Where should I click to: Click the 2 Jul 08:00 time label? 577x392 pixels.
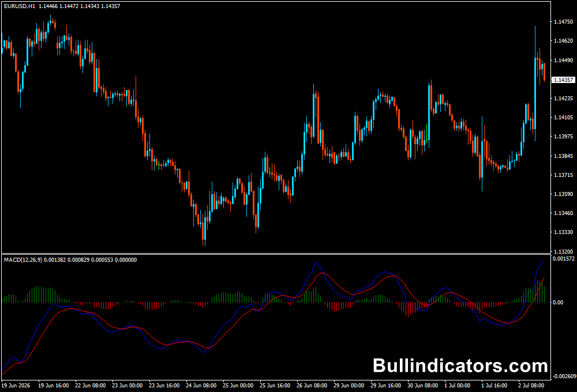[531, 386]
